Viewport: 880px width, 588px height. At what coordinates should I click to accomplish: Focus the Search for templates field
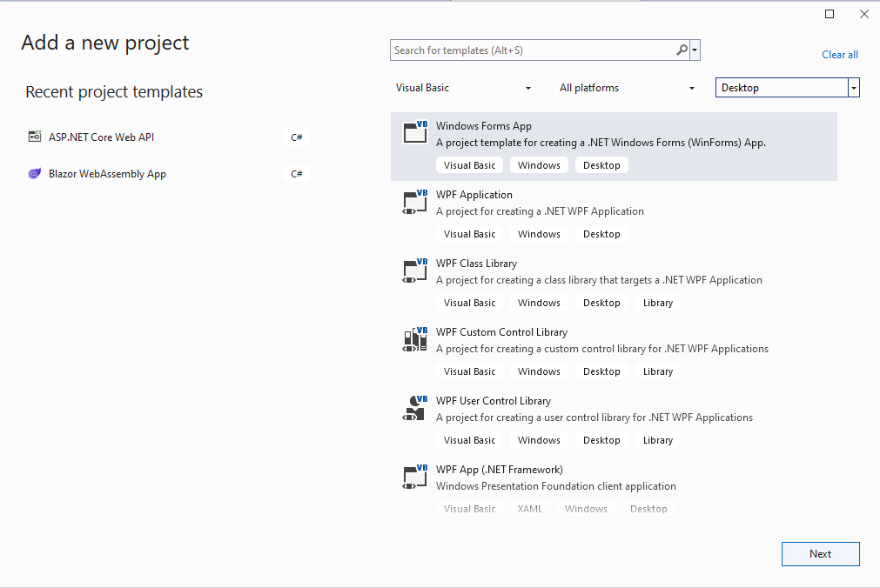pos(531,50)
